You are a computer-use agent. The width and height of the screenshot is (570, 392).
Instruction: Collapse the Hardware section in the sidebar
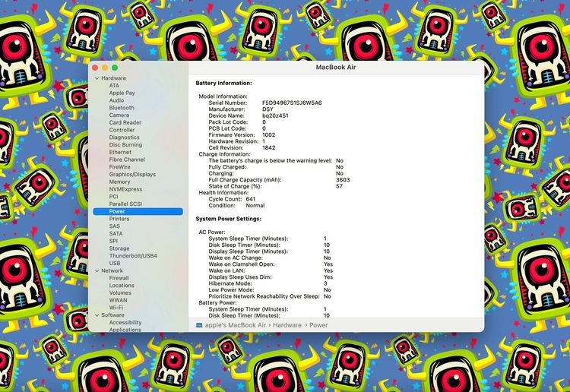pos(97,78)
